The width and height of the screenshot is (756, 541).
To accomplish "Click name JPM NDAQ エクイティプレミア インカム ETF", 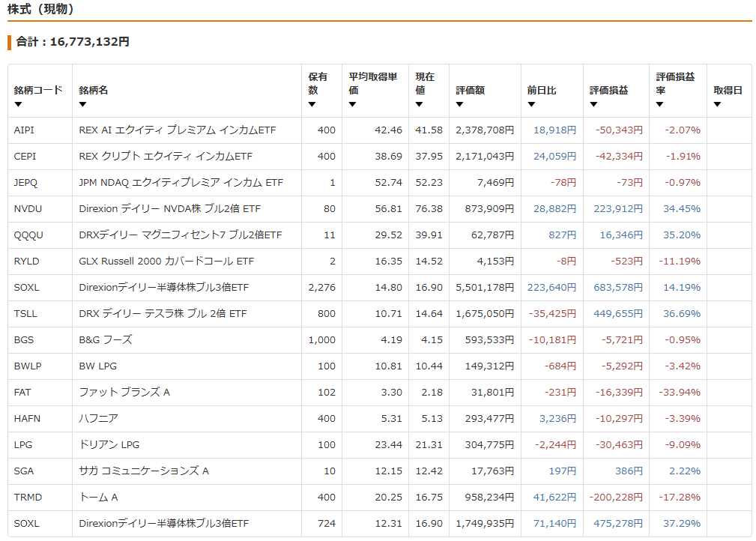I will [181, 183].
